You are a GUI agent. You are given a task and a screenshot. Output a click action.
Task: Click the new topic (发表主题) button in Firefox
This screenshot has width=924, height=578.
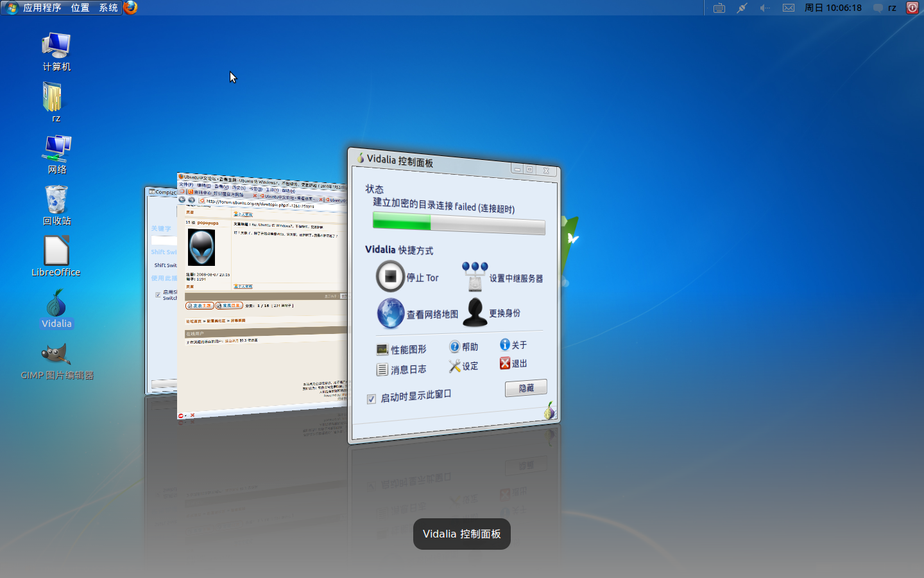200,306
